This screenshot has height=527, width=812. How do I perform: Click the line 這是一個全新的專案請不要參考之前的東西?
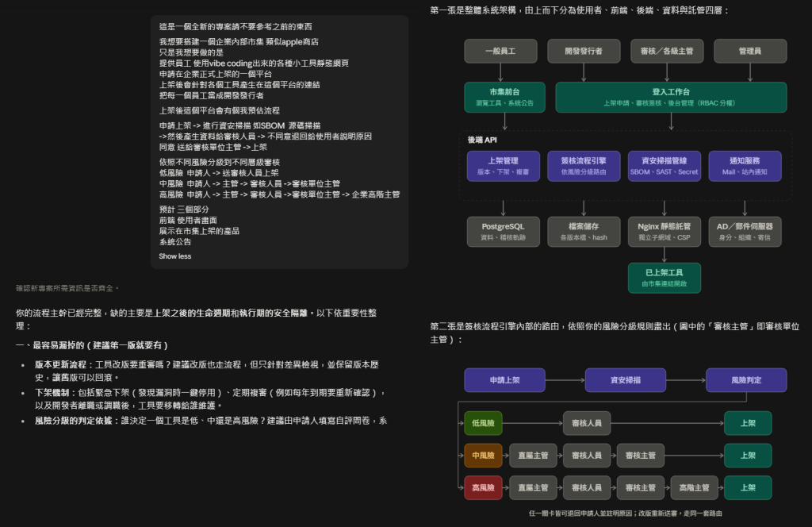236,26
